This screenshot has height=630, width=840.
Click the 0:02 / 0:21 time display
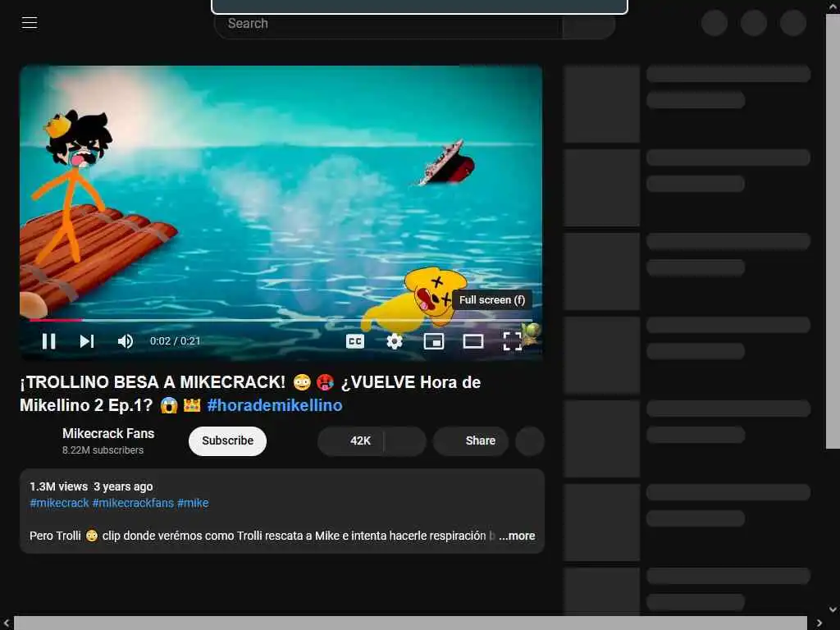pyautogui.click(x=176, y=341)
